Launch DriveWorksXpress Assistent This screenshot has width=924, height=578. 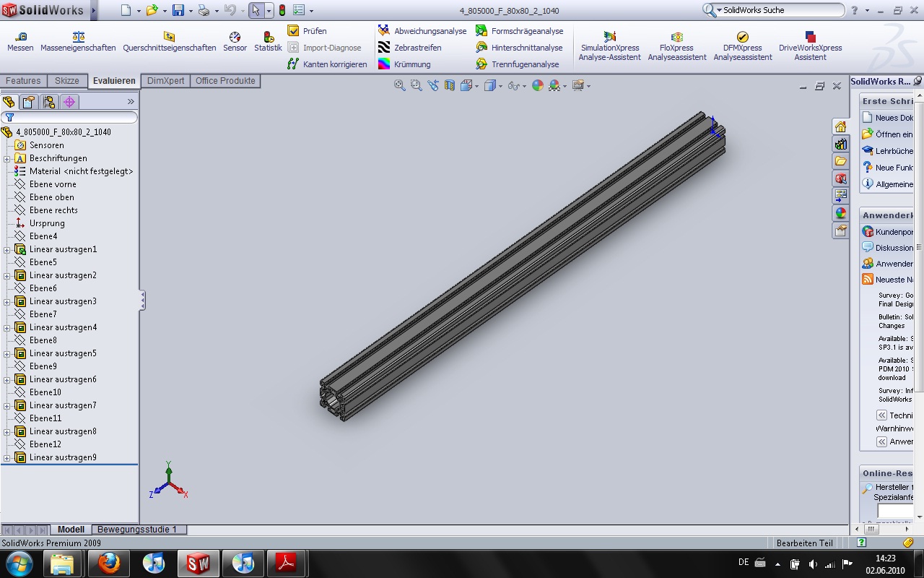[x=810, y=46]
